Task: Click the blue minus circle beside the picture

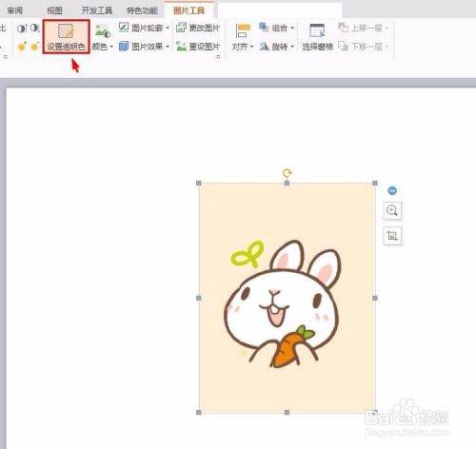Action: click(x=392, y=190)
